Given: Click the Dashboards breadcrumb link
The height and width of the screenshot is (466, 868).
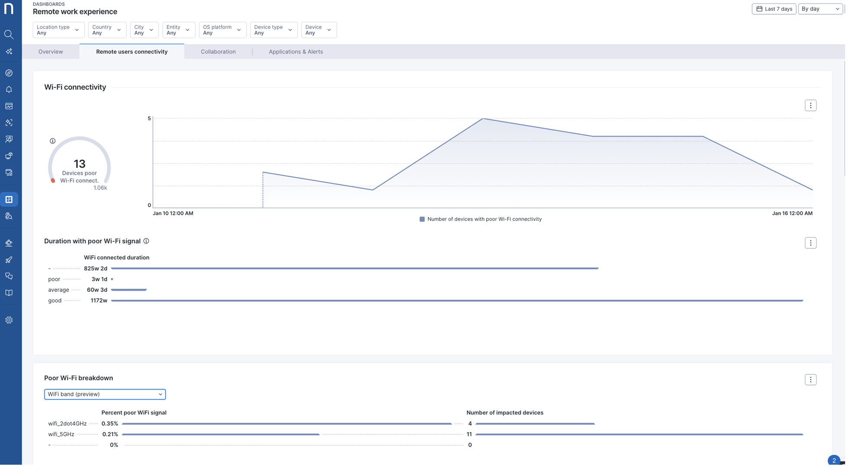Looking at the screenshot, I should pos(49,4).
